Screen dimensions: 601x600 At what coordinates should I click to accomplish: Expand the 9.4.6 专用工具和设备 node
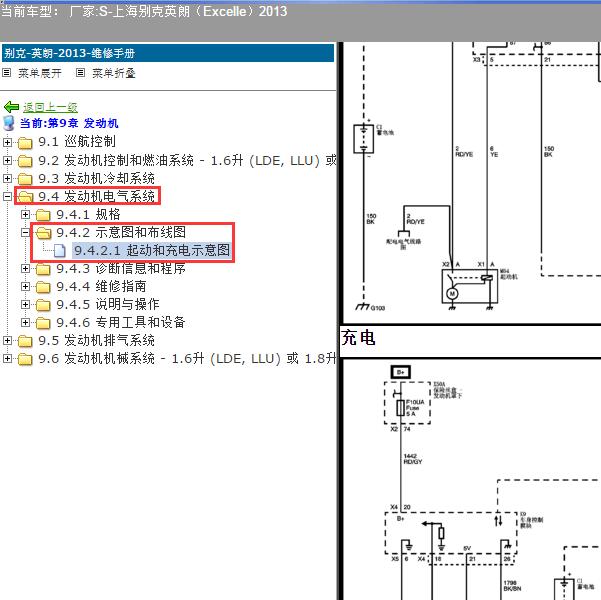click(25, 322)
